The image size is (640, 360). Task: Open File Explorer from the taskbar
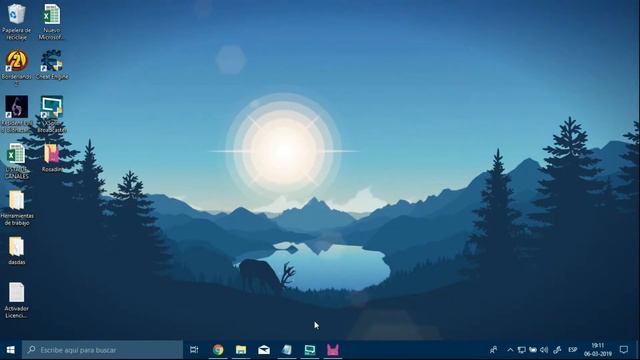pyautogui.click(x=241, y=350)
